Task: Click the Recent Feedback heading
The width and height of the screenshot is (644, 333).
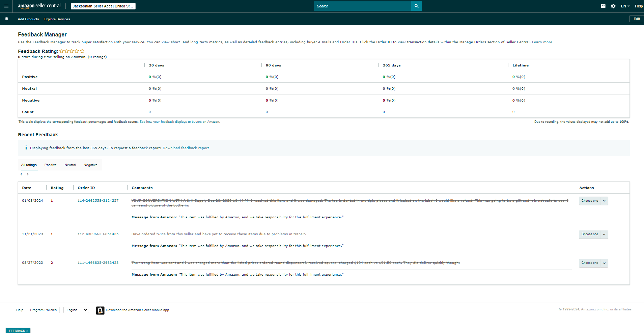Action: [x=38, y=135]
